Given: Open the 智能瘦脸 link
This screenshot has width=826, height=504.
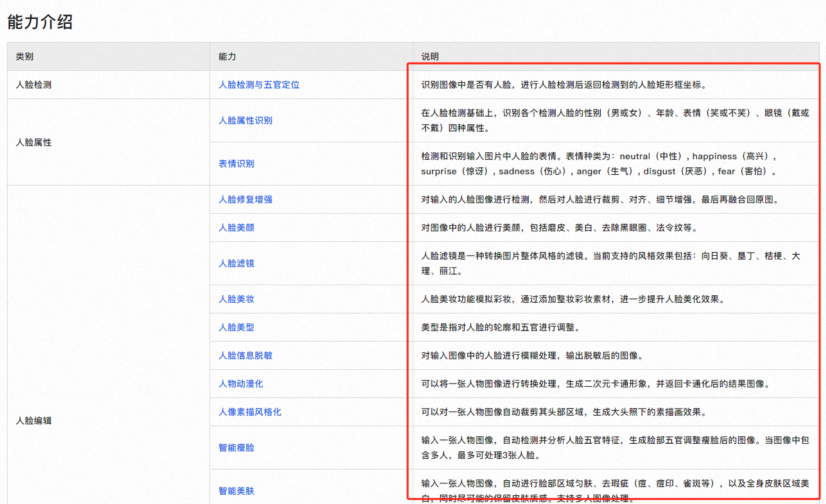Looking at the screenshot, I should 236,448.
